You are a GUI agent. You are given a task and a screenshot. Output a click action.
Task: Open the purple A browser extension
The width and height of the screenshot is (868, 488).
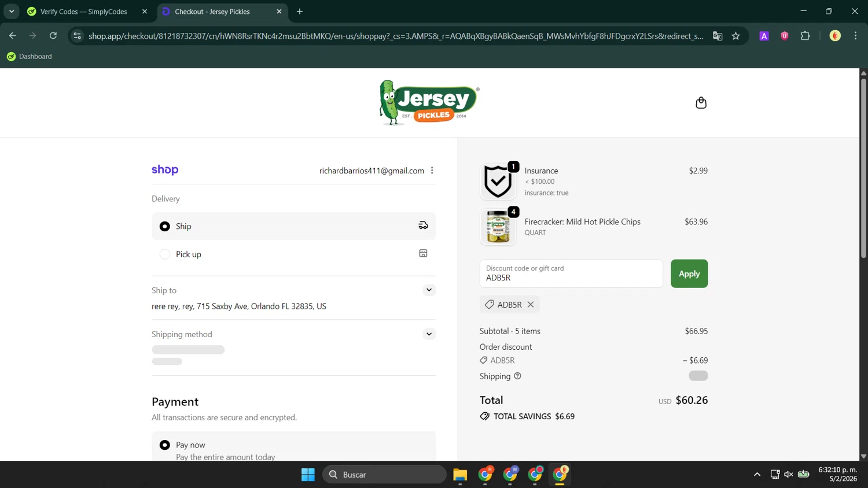(764, 36)
